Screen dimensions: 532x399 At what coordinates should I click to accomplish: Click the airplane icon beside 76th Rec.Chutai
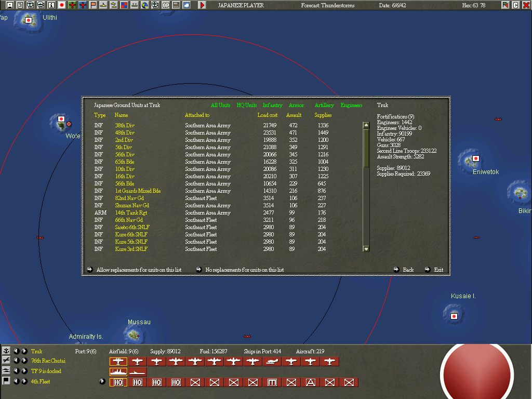point(6,361)
